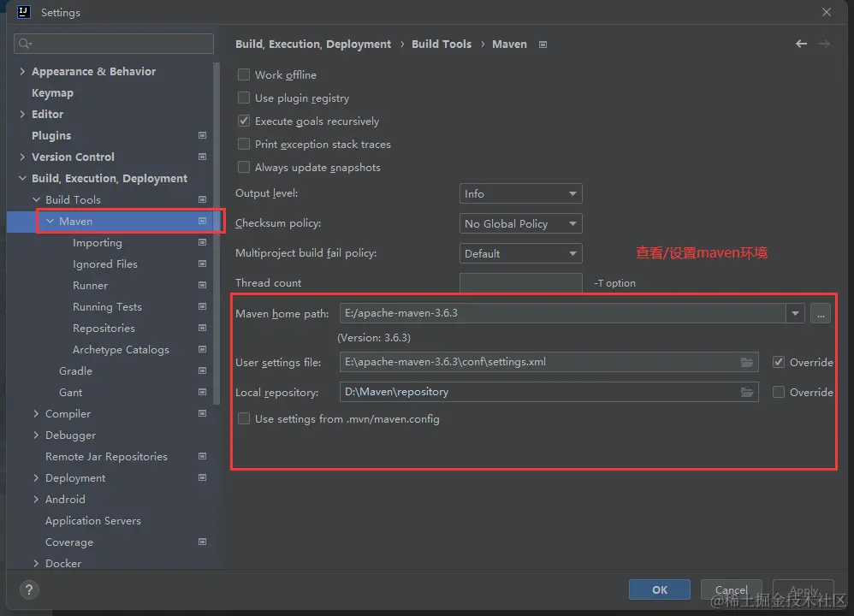Click the project icon next to Remote Jar Repositories
This screenshot has height=616, width=854.
tap(202, 456)
